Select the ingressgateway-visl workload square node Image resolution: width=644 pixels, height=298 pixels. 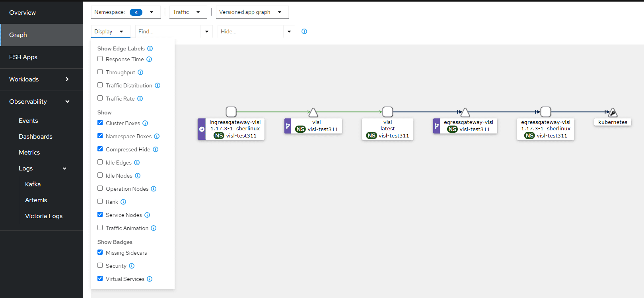(231, 112)
